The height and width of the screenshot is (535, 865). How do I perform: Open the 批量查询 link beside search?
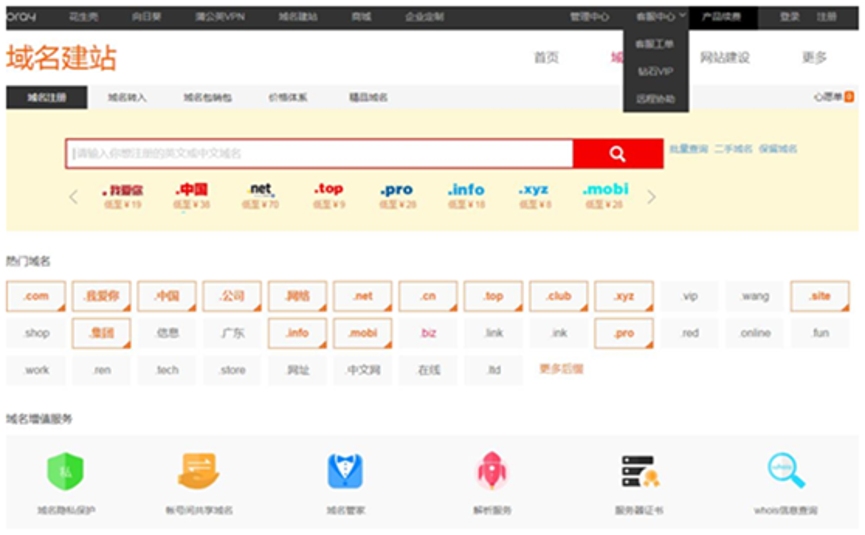pyautogui.click(x=688, y=149)
